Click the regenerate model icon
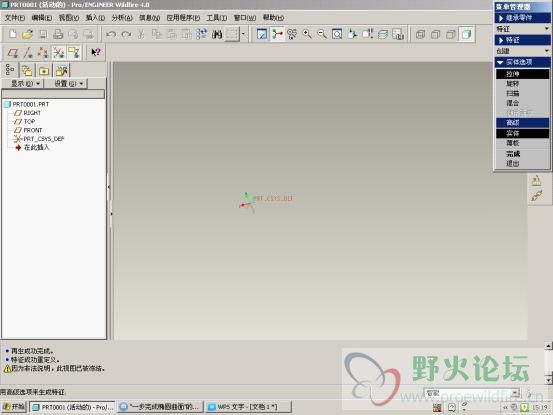The width and height of the screenshot is (553, 415). tap(201, 34)
